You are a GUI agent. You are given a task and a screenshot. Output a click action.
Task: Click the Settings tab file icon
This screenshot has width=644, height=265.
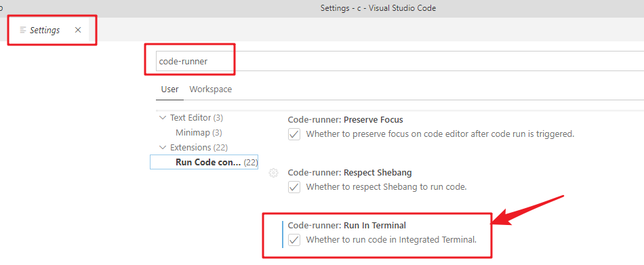click(23, 30)
